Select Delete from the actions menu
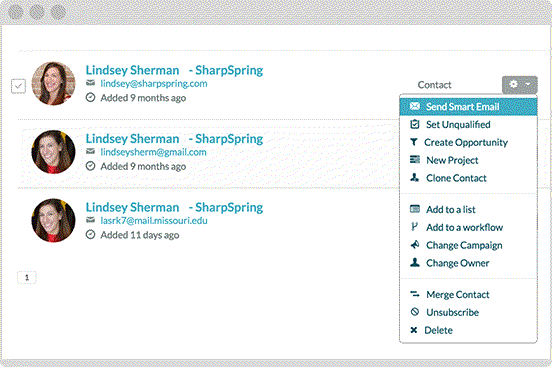 [468, 330]
